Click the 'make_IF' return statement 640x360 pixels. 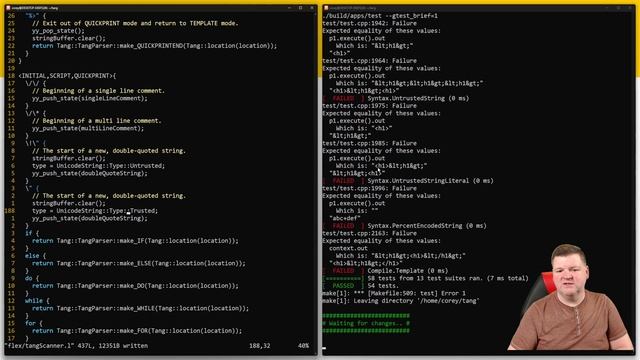point(135,241)
